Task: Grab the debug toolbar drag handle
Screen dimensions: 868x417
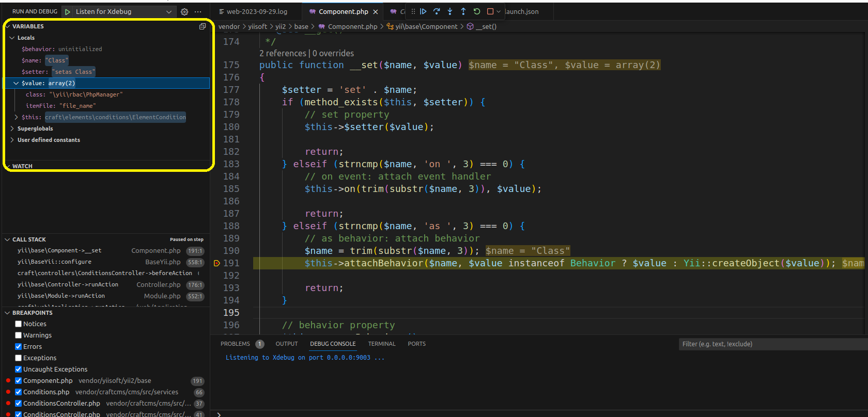Action: coord(413,11)
